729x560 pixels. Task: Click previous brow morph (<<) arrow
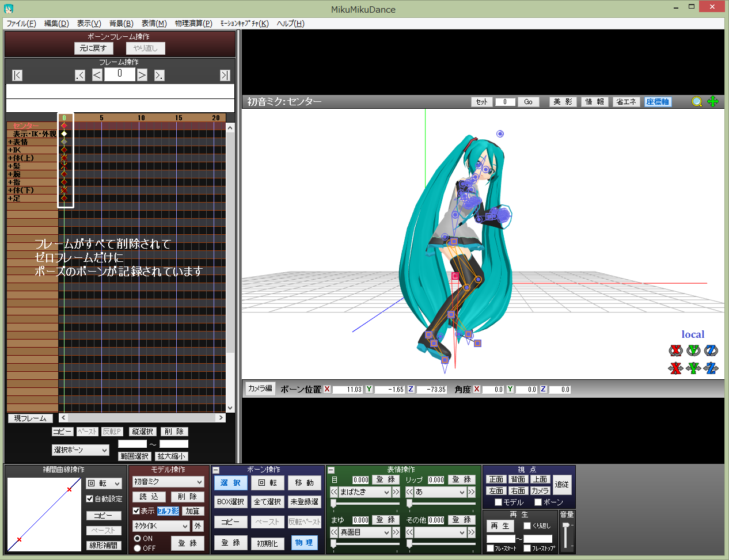pos(334,532)
